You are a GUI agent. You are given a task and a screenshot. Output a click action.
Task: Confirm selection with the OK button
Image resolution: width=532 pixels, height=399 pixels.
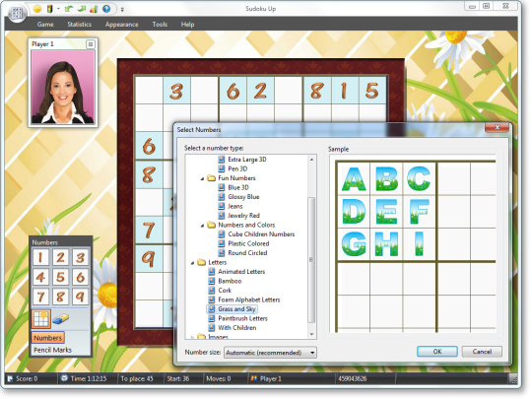tap(437, 352)
